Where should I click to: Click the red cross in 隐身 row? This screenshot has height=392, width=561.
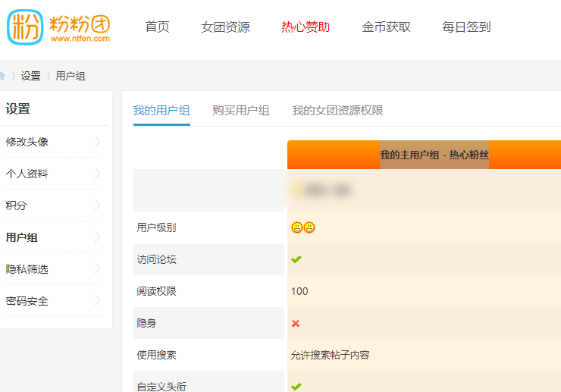click(296, 323)
